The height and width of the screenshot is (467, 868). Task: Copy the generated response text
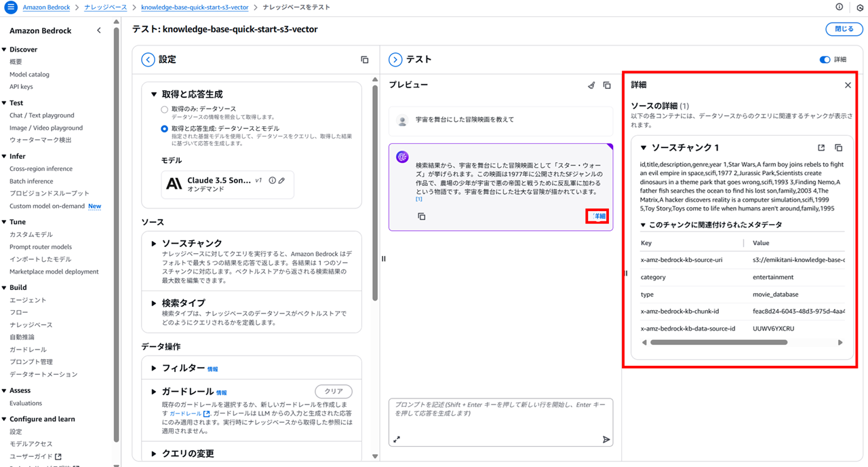coord(421,217)
